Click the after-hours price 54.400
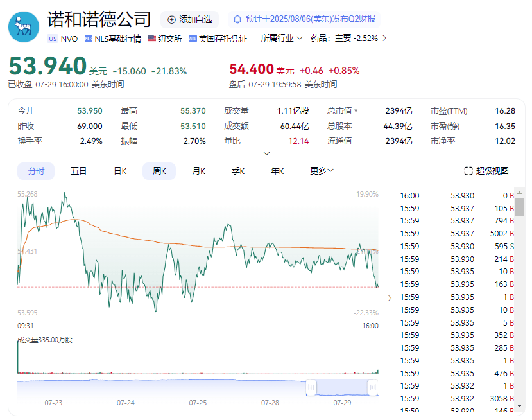 tap(252, 69)
